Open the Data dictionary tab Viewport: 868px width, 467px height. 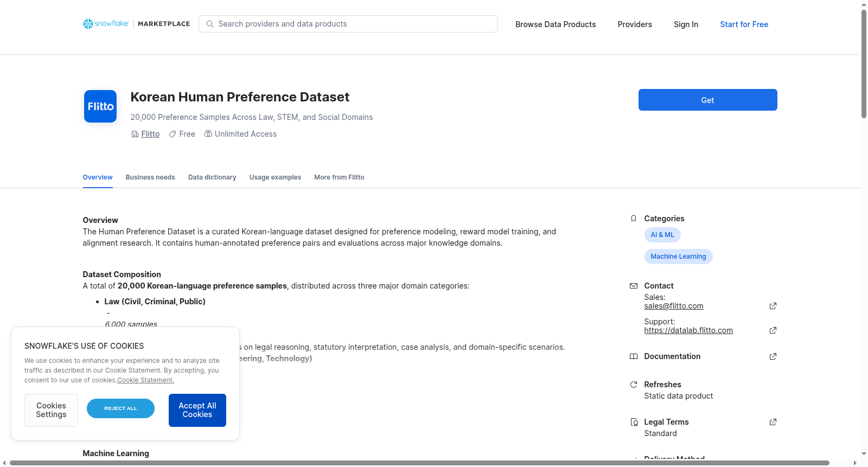coord(212,177)
